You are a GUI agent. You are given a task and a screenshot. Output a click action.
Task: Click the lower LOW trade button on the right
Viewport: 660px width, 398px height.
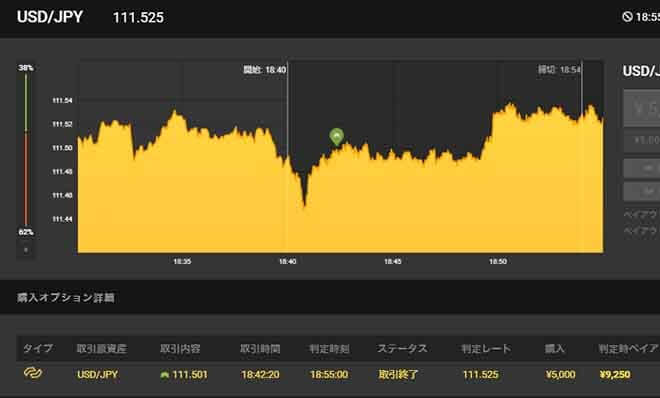[x=641, y=191]
